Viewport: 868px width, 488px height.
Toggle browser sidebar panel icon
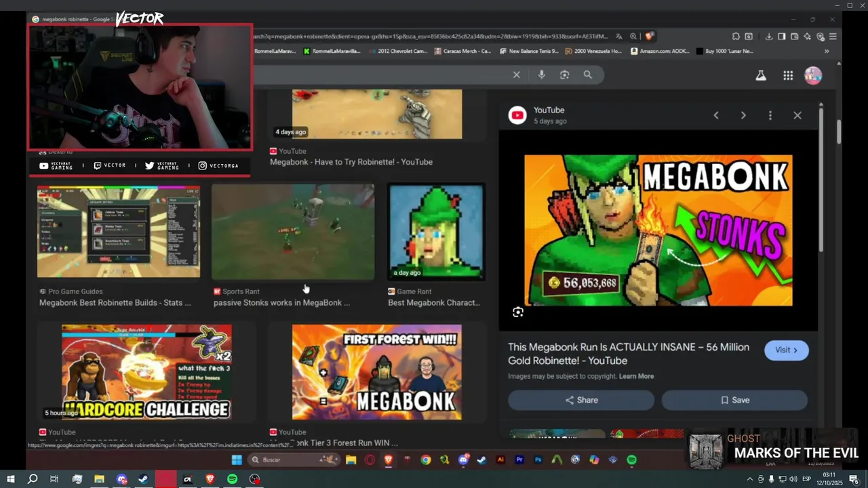point(781,37)
